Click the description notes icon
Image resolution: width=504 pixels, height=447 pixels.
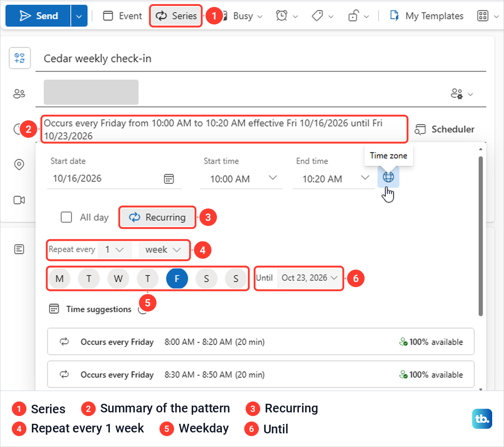[x=19, y=249]
